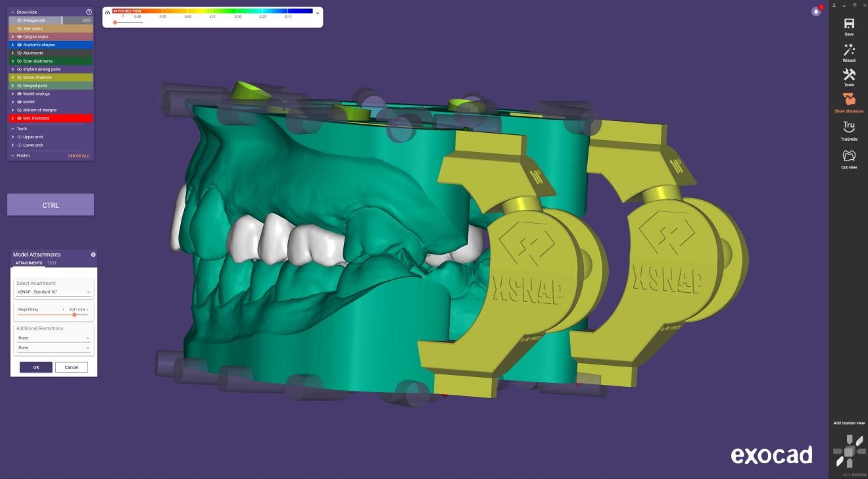Hide the Anatomic shapes layer
The height and width of the screenshot is (479, 868).
click(x=19, y=45)
